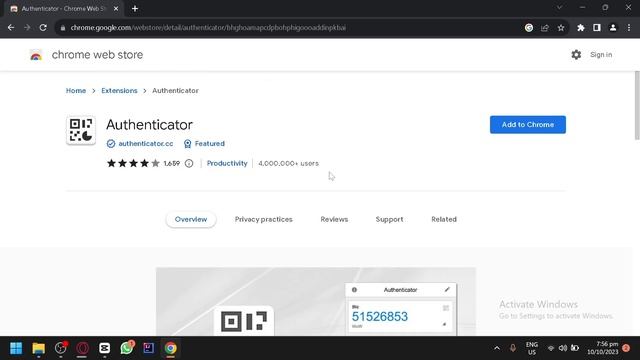Click the share page icon in address bar
This screenshot has width=640, height=360.
click(545, 28)
